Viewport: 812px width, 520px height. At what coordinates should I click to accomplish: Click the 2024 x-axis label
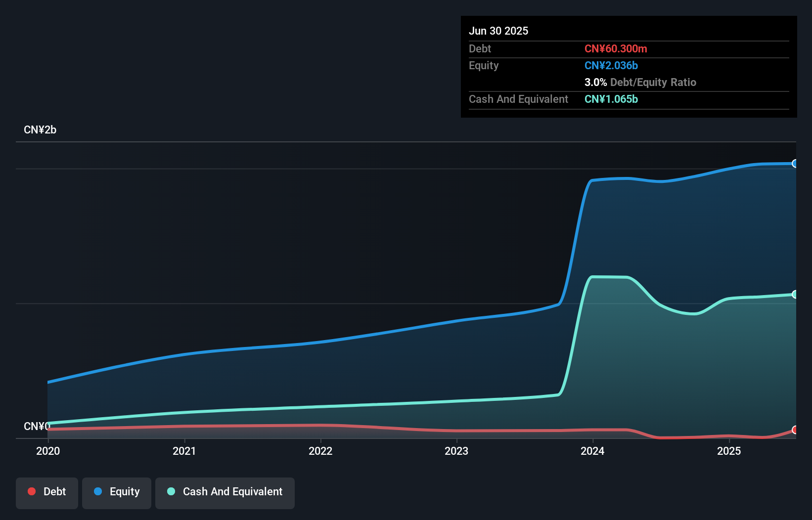click(592, 451)
